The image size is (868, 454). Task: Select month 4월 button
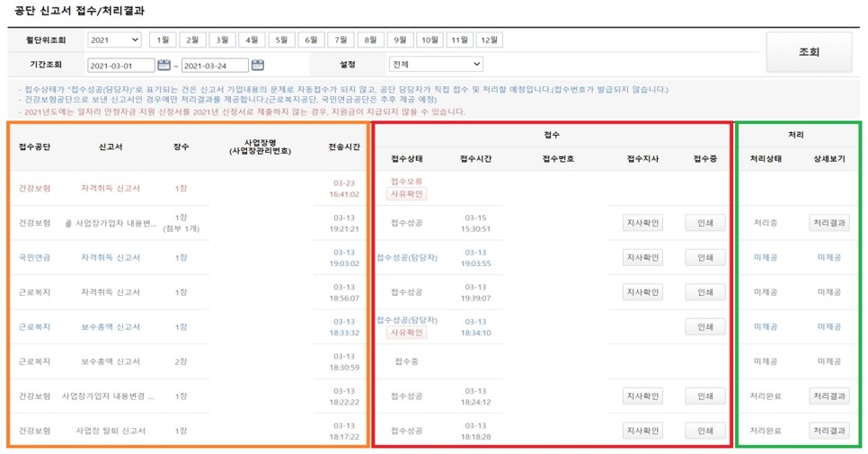pyautogui.click(x=252, y=40)
